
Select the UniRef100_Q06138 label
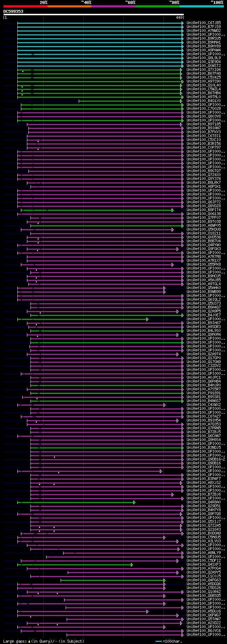click(x=204, y=214)
